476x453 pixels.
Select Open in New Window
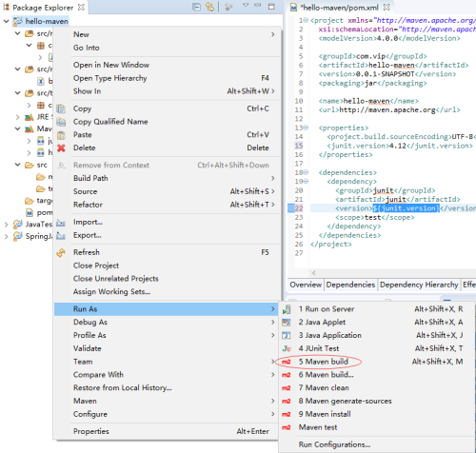point(167,65)
